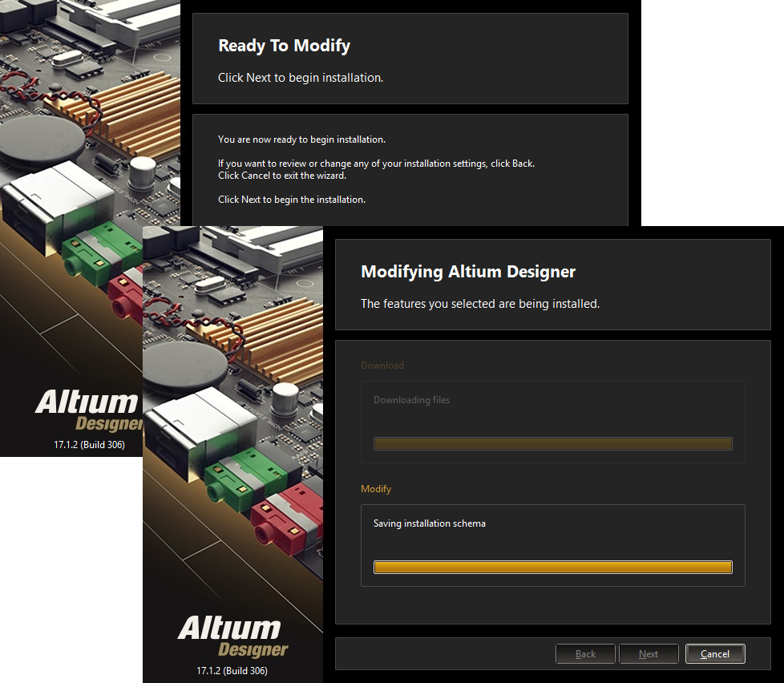
Task: Click the Altium Designer logo in front installer
Action: coord(232,637)
